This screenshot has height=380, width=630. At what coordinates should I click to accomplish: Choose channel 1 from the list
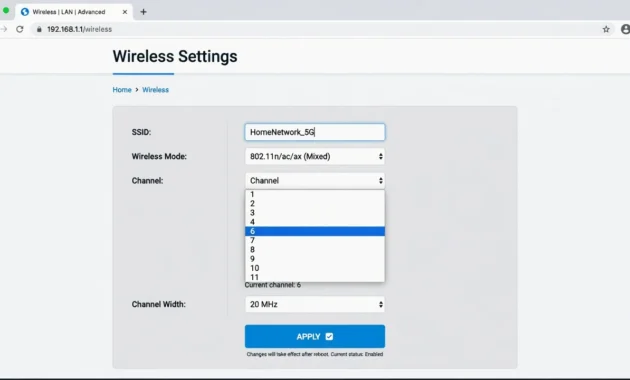click(x=315, y=194)
